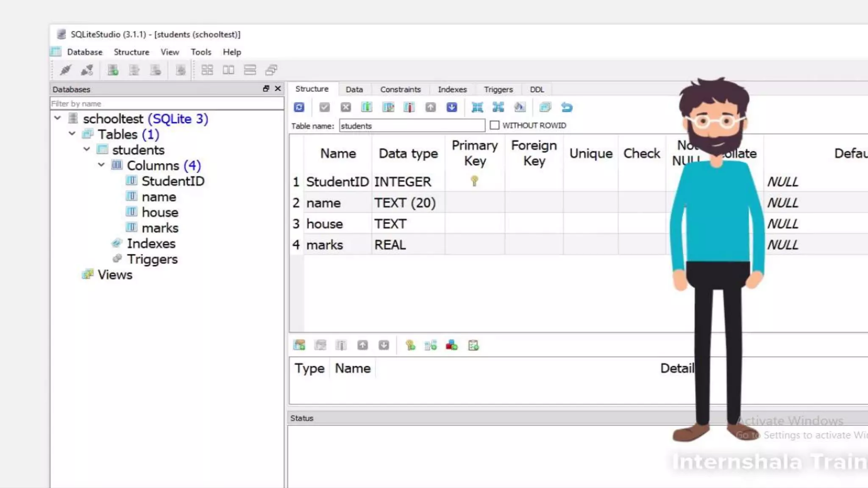The width and height of the screenshot is (868, 488).
Task: Click the refresh structure icon
Action: (x=299, y=107)
